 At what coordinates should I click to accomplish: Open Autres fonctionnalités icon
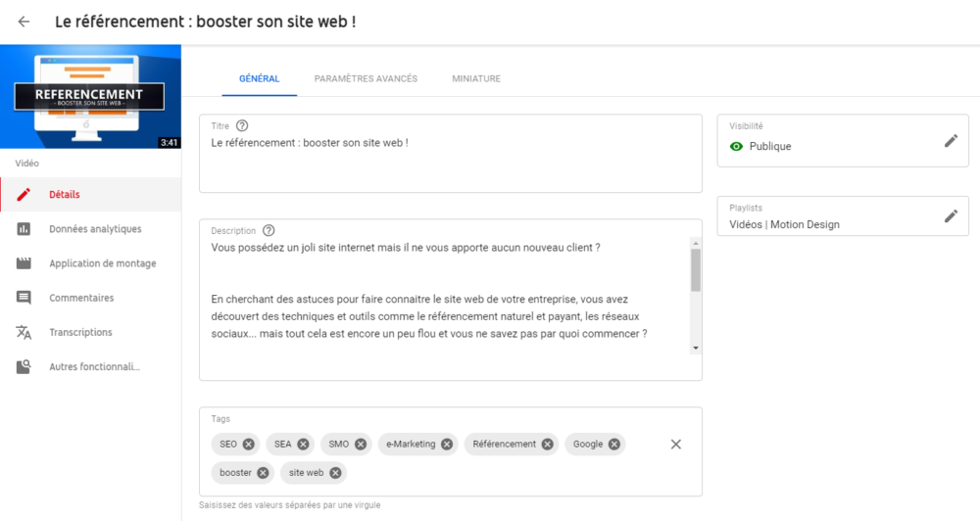(24, 366)
